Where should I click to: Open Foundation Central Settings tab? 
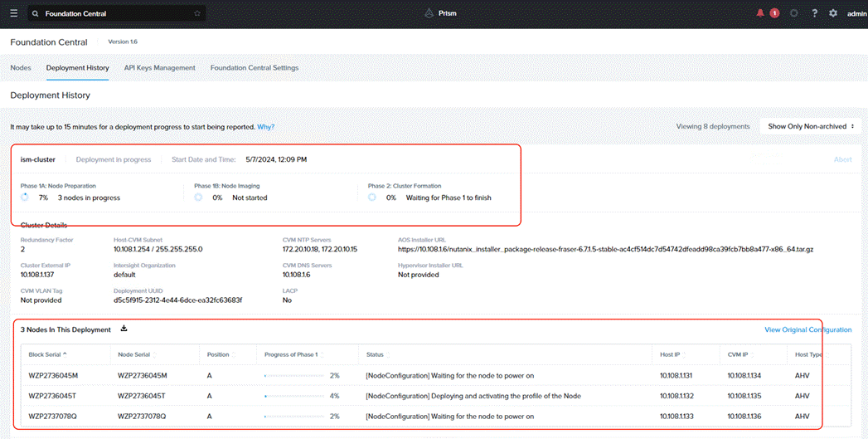(254, 67)
